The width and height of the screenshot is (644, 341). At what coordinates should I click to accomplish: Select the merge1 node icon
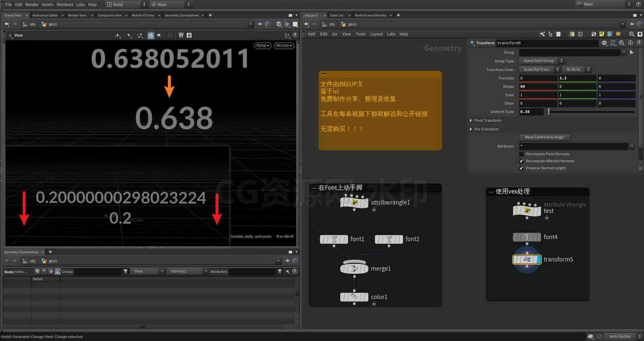point(354,268)
